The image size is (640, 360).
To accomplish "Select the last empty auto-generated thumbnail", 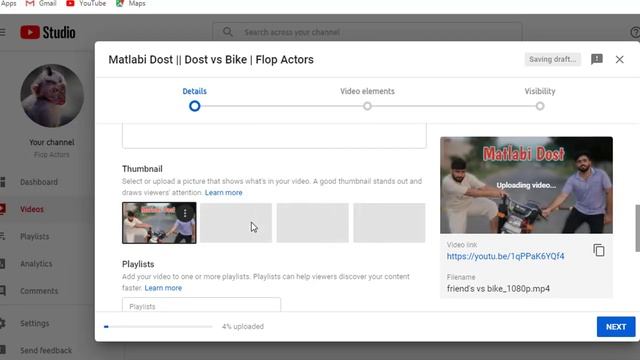I will click(x=389, y=223).
